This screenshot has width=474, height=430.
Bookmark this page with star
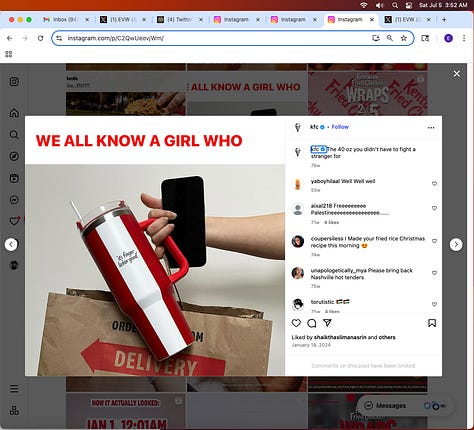tap(404, 38)
